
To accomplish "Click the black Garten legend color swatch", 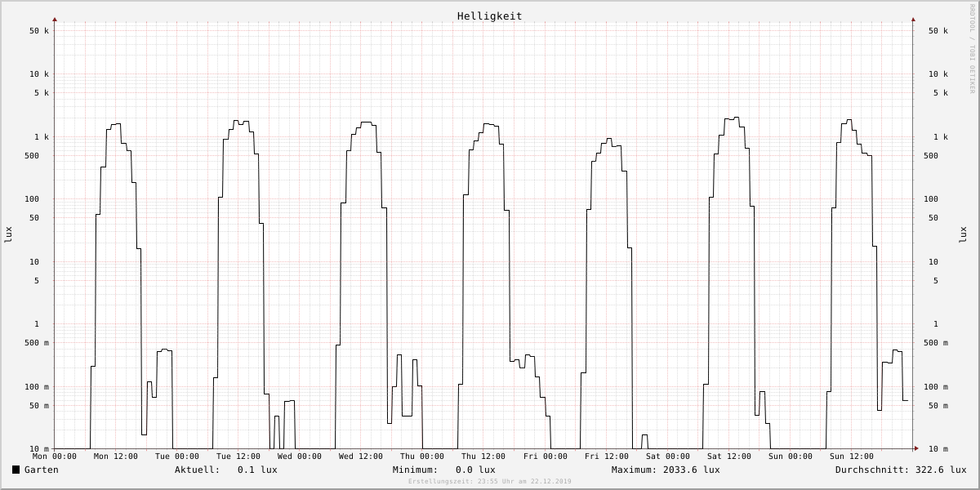I will [x=16, y=470].
